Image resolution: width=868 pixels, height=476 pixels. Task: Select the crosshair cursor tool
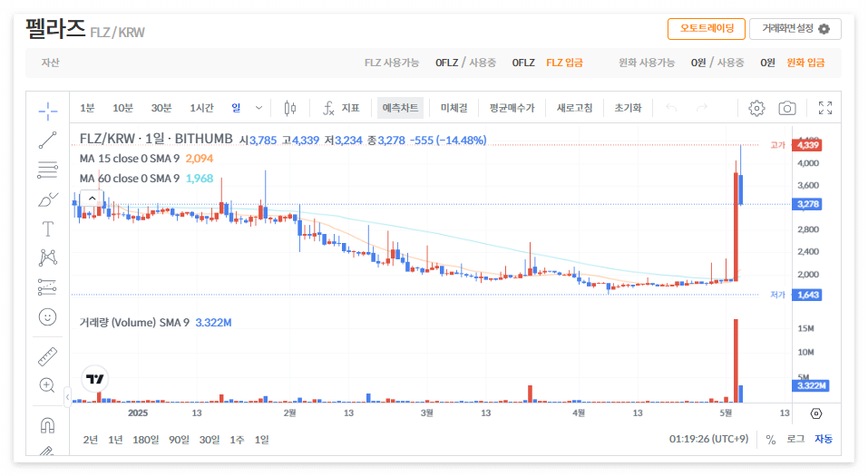point(47,112)
